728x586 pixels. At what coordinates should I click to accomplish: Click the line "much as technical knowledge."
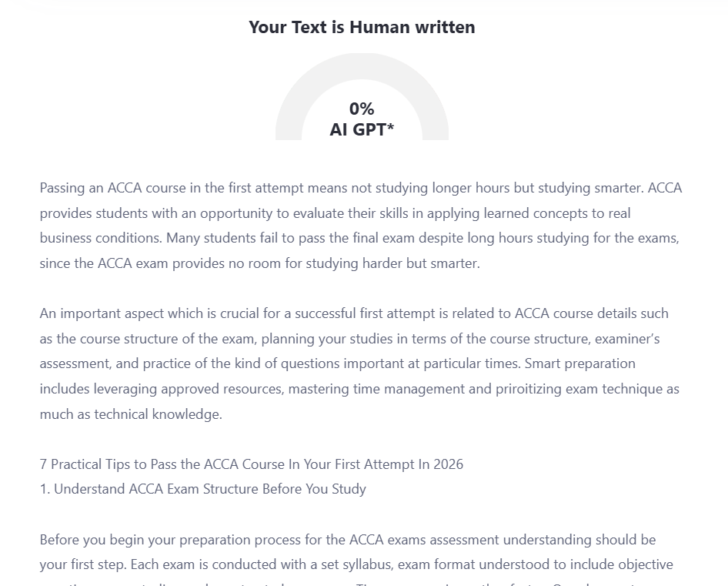tap(131, 414)
